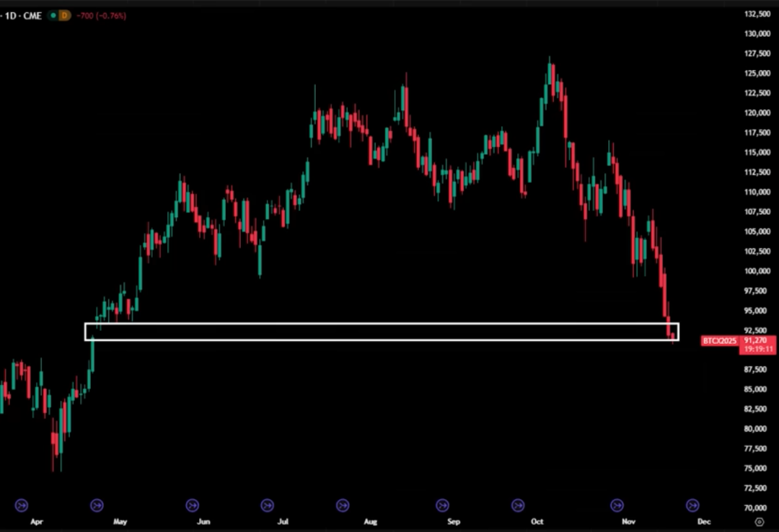Open the event marker just before Dec
The image size is (779, 532).
click(x=692, y=505)
